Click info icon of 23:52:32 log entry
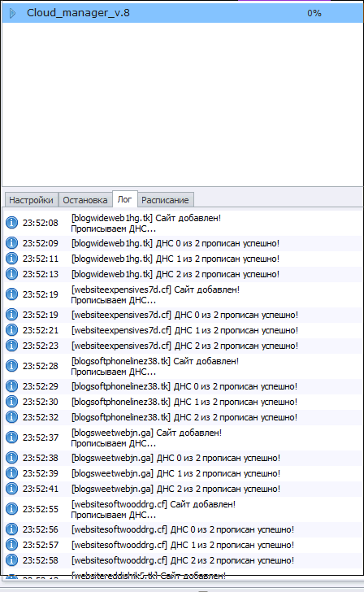The image size is (364, 592). pyautogui.click(x=11, y=417)
